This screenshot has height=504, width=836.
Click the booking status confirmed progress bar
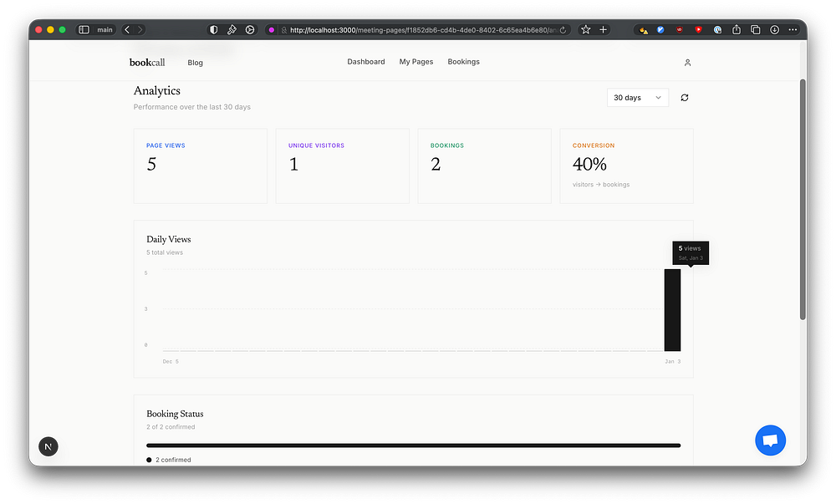(413, 445)
